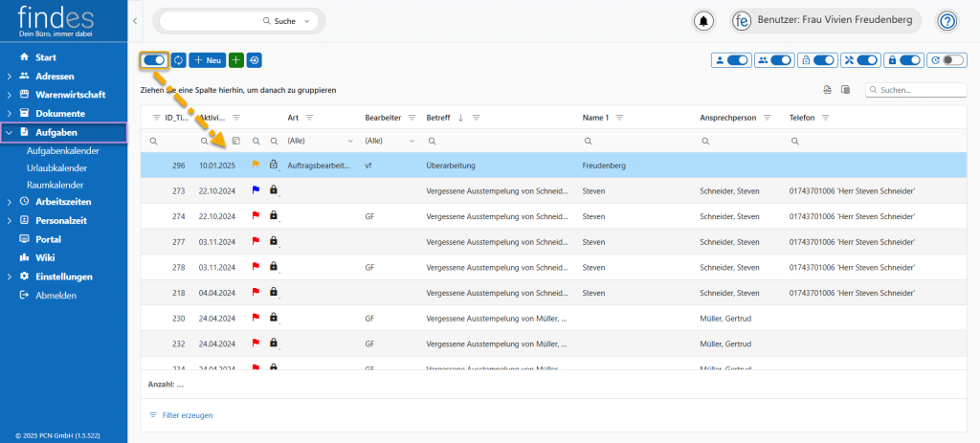Click the Neu button
Viewport: 980px width, 443px height.
[x=208, y=60]
